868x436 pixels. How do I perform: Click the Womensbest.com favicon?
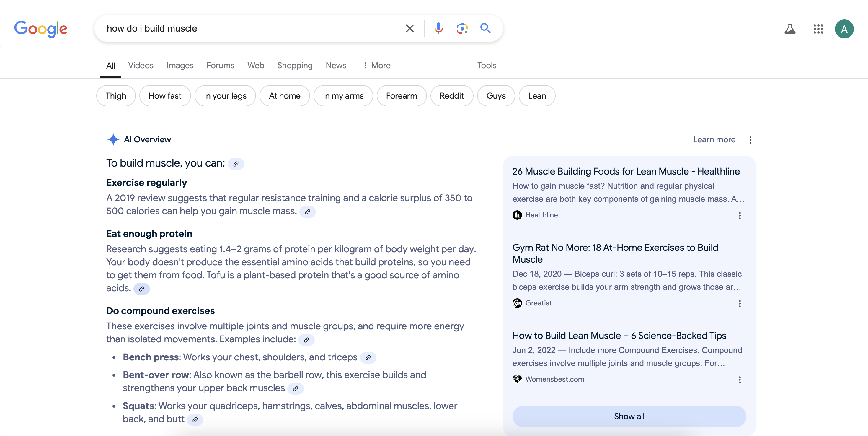(517, 379)
